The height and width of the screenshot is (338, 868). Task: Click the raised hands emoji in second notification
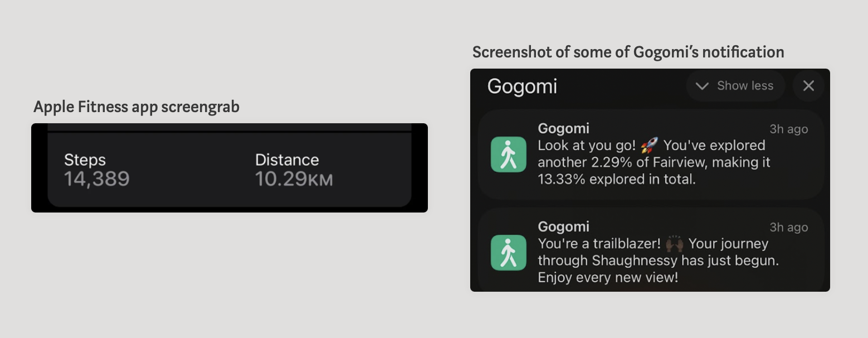tap(674, 244)
